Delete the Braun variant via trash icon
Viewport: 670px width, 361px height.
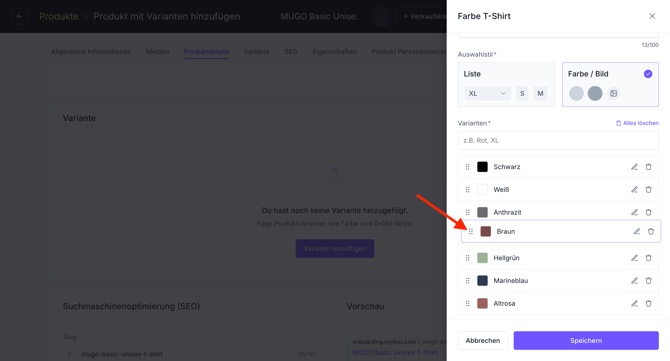point(650,232)
